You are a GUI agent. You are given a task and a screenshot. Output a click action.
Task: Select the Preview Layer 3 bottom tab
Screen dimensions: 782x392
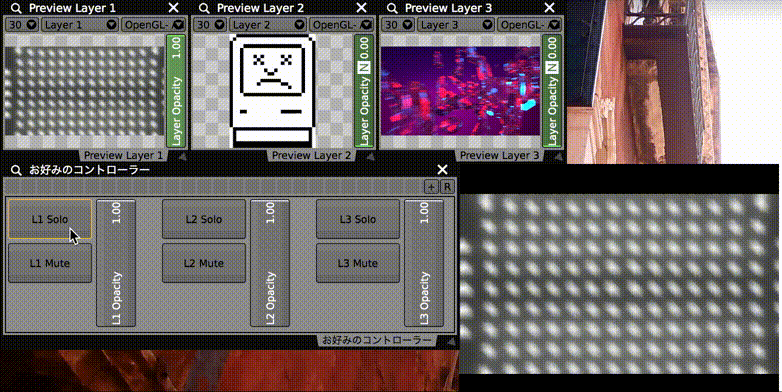(499, 156)
